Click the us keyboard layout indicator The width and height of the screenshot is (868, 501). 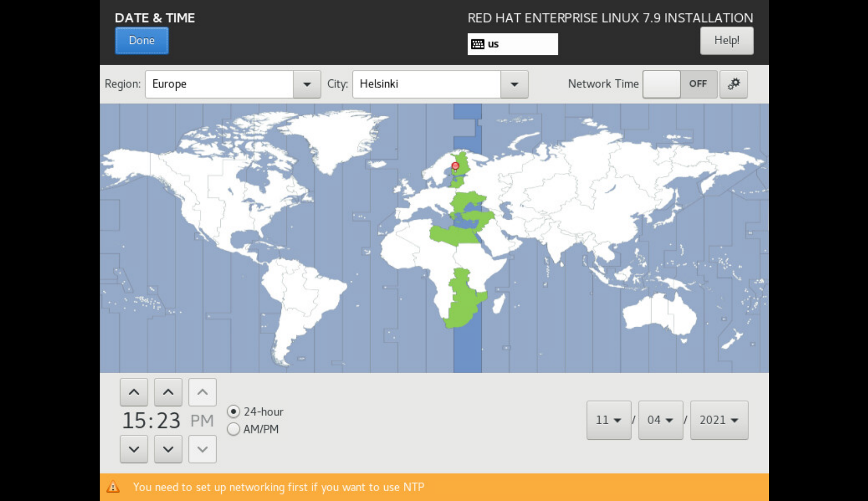point(513,44)
